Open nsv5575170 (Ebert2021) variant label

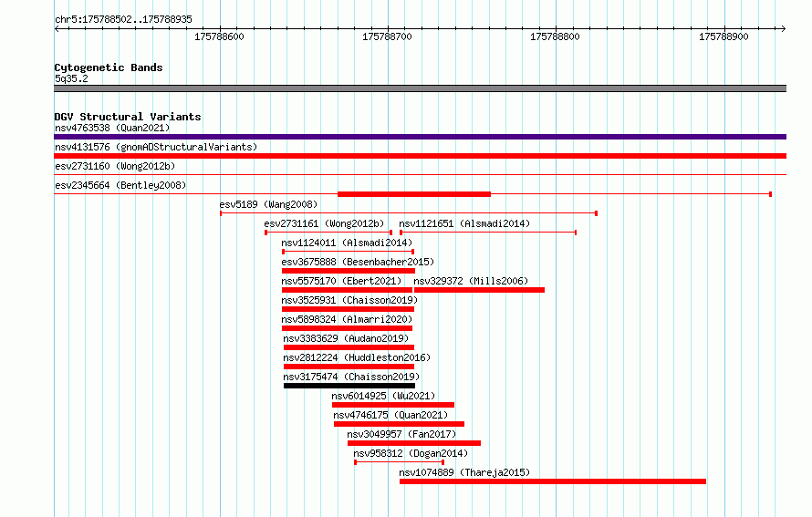pos(341,281)
